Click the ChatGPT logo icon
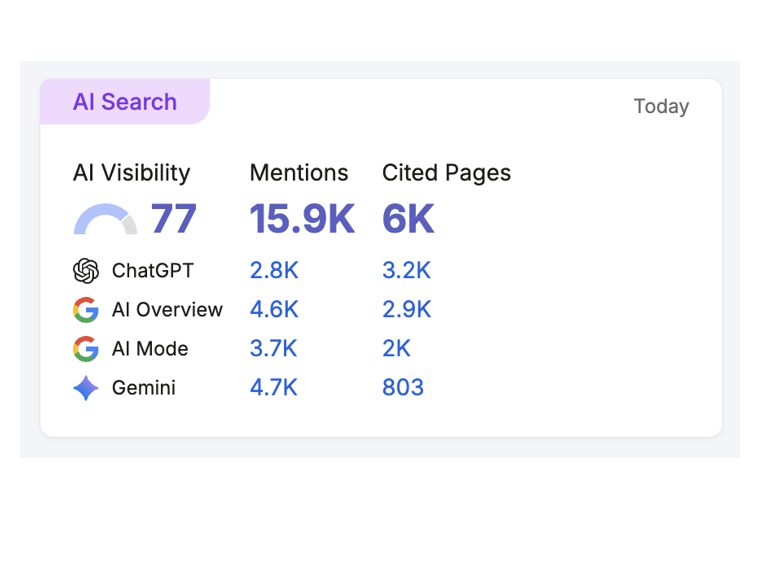Screen dimensions: 760x580 click(86, 270)
